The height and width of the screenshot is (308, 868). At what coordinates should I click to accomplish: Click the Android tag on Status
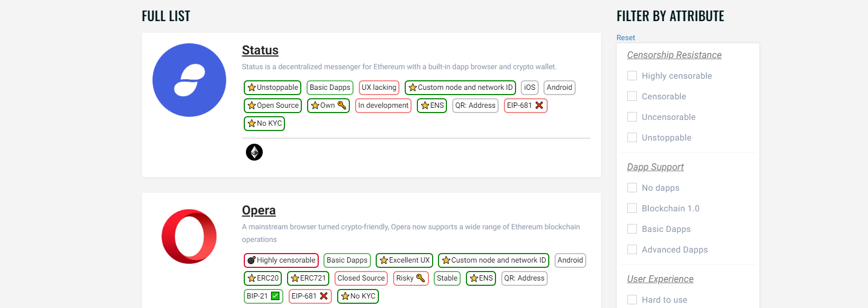tap(559, 87)
